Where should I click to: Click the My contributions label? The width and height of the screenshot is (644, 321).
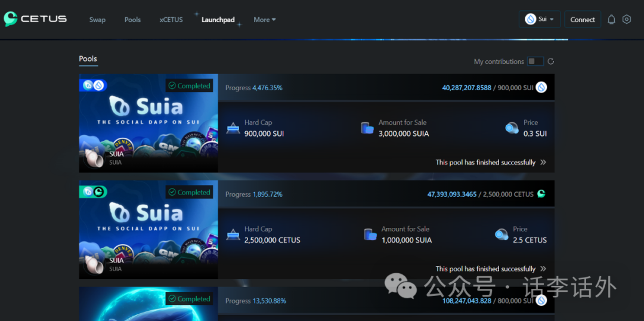tap(499, 61)
